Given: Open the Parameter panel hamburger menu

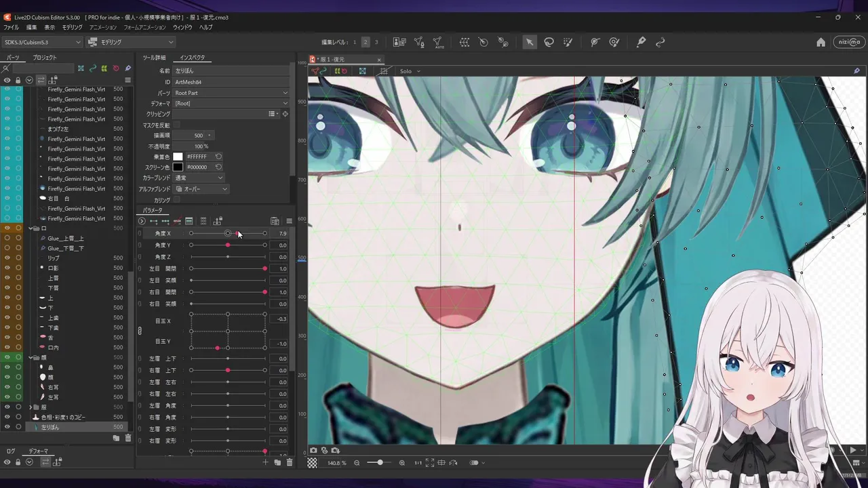Looking at the screenshot, I should coord(289,221).
